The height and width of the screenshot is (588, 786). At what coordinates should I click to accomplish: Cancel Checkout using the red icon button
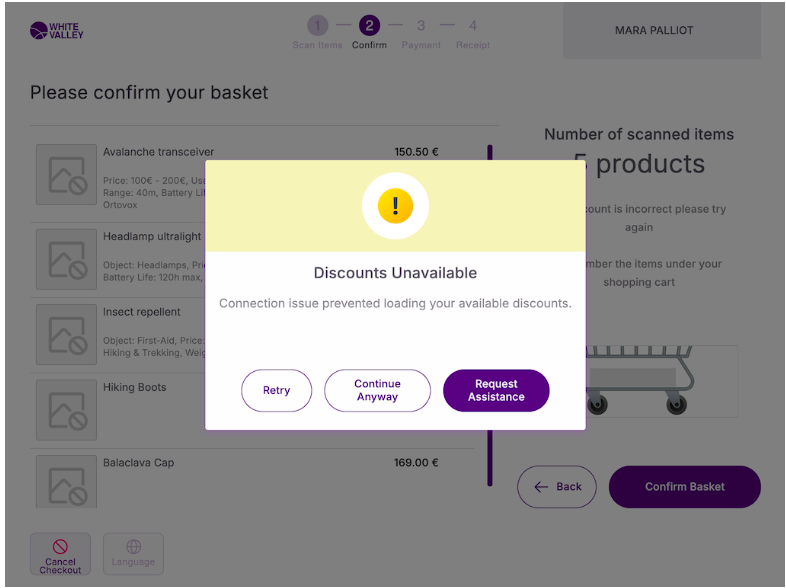click(60, 554)
